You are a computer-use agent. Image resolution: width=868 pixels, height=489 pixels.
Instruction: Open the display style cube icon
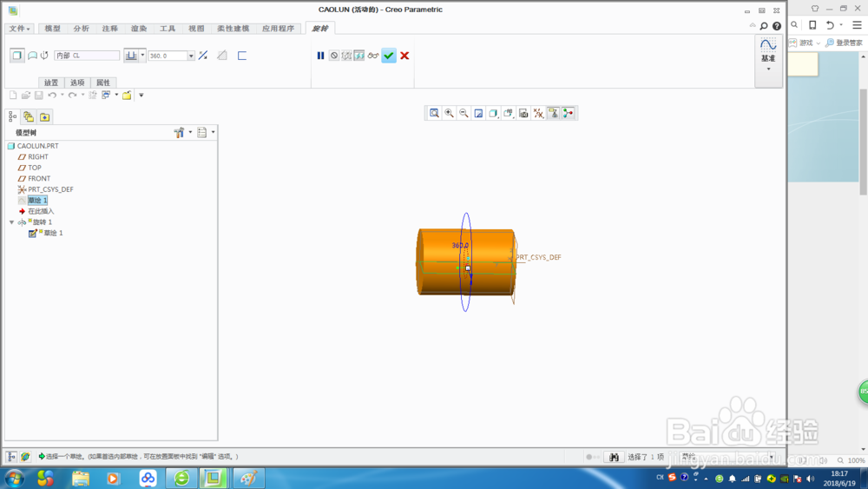tap(494, 113)
